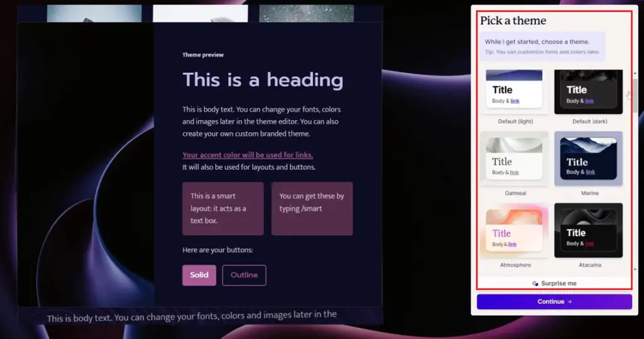Click the theme list scroll down arrow

635,270
